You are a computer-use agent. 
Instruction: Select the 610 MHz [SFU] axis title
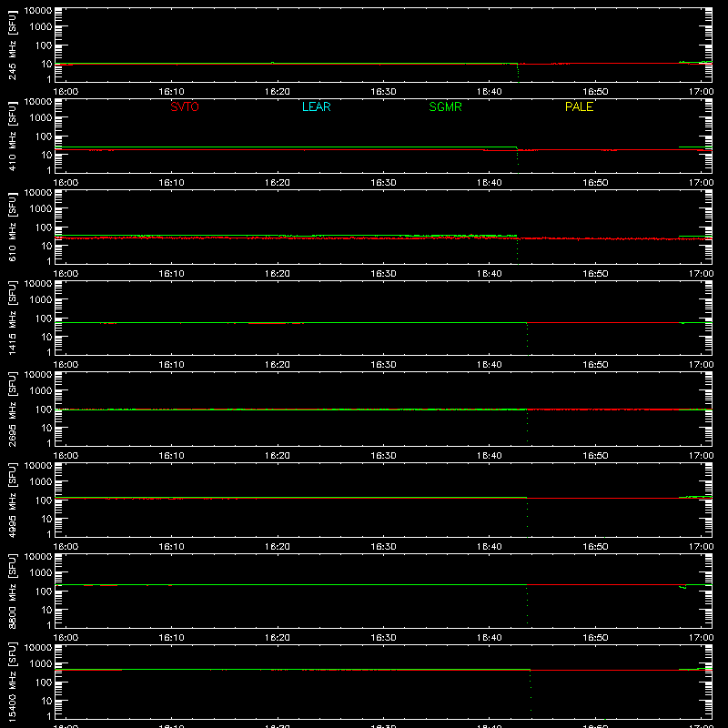coord(12,227)
